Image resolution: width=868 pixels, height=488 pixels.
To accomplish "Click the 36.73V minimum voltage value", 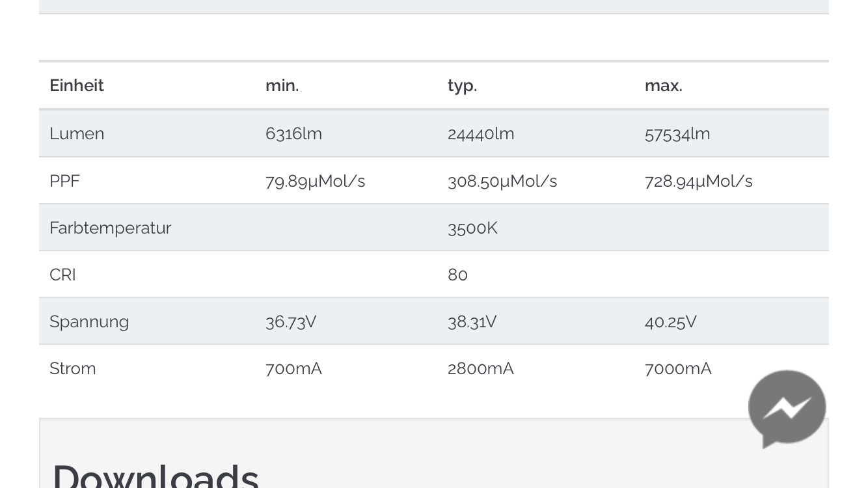I will tap(291, 321).
